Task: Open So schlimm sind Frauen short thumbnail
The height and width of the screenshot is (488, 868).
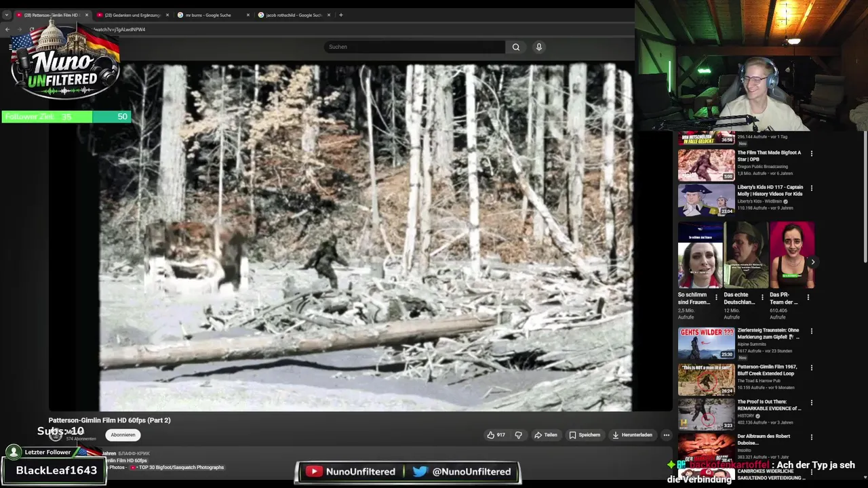Action: [701, 255]
